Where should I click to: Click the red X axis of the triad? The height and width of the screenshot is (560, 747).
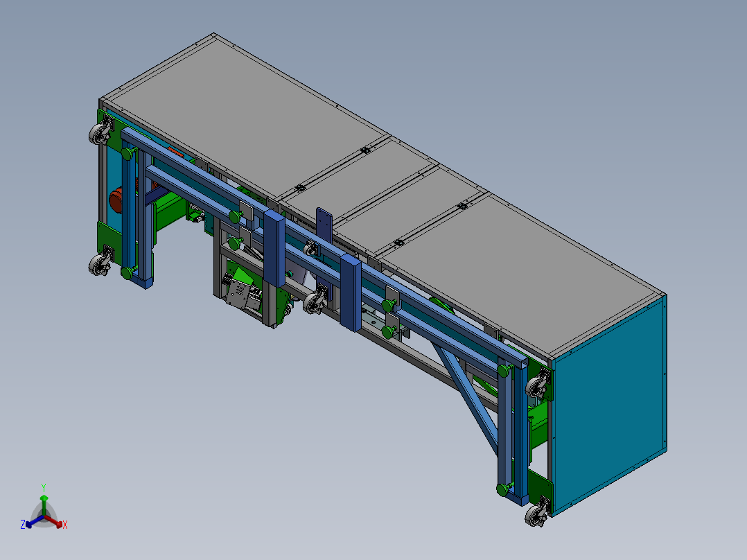53,520
